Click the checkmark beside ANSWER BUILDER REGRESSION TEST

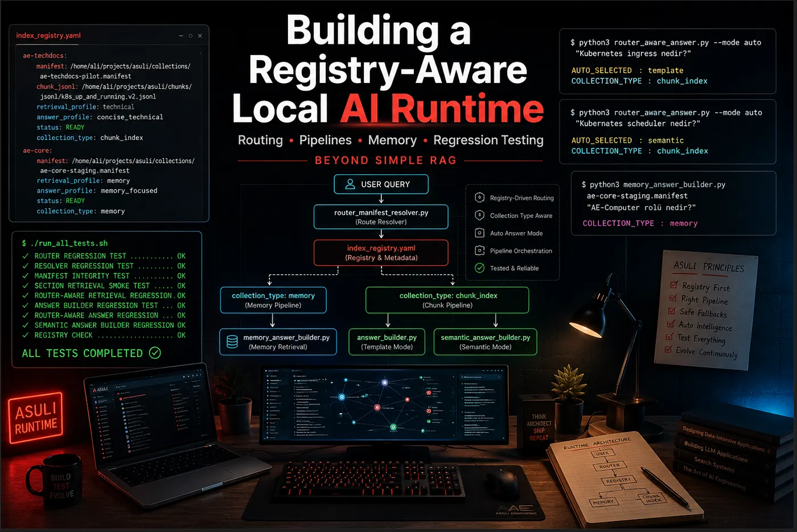(x=26, y=305)
